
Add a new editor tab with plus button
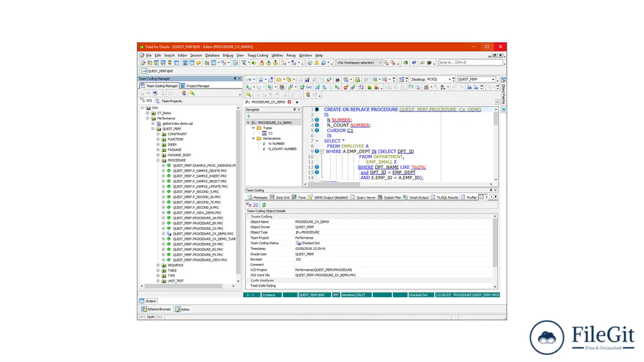point(297,102)
